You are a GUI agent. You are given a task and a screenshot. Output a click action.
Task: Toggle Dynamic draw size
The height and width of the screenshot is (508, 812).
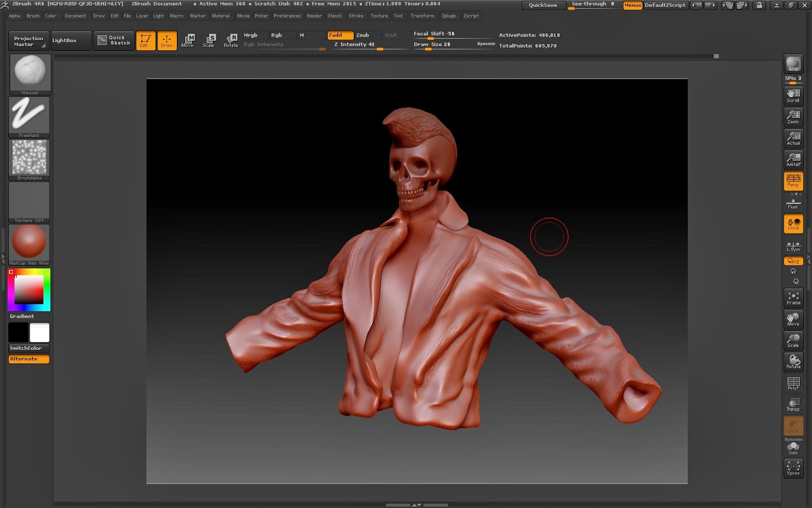click(486, 44)
